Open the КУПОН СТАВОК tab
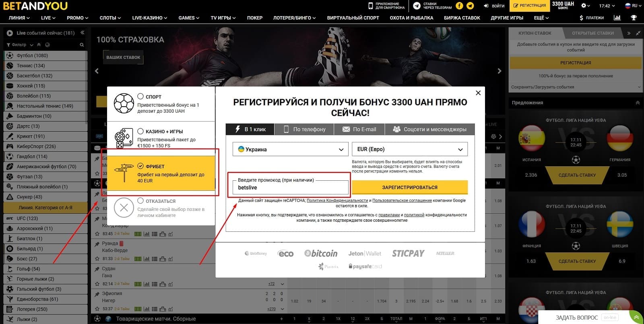Viewport: 644px width, 324px height. click(535, 33)
